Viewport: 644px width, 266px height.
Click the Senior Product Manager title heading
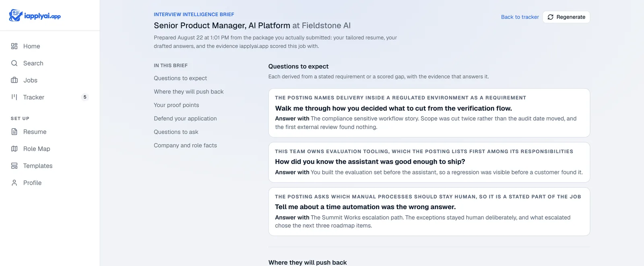(252, 25)
